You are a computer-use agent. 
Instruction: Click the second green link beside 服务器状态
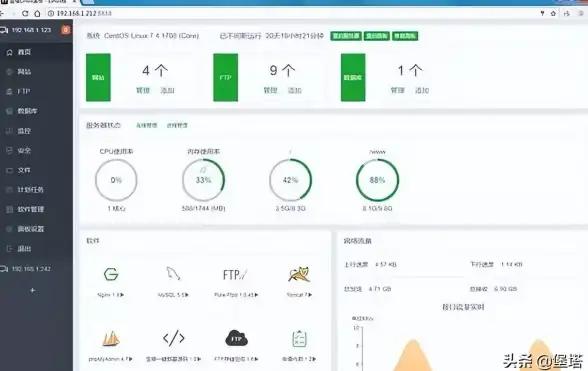click(177, 125)
